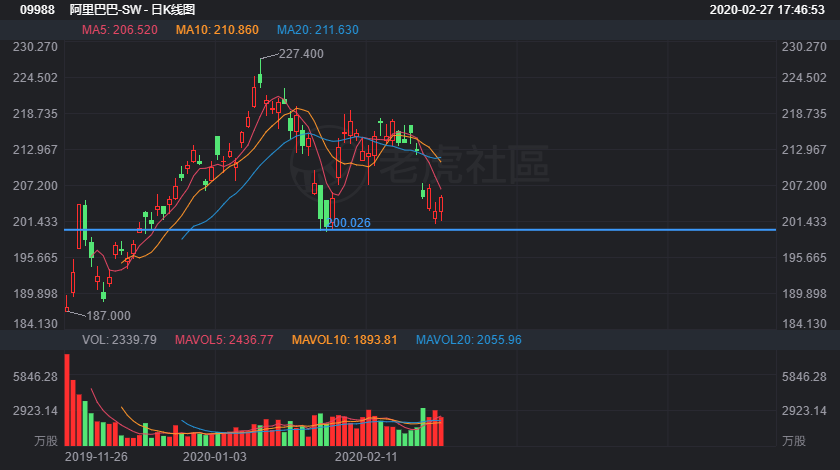This screenshot has height=470, width=840.
Task: Toggle the MA10 indicator label
Action: pyautogui.click(x=217, y=30)
